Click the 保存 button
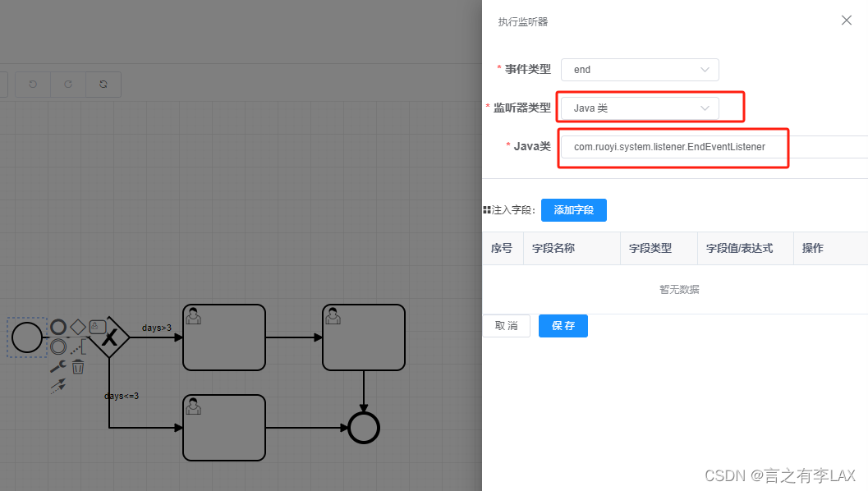The width and height of the screenshot is (868, 491). tap(563, 326)
